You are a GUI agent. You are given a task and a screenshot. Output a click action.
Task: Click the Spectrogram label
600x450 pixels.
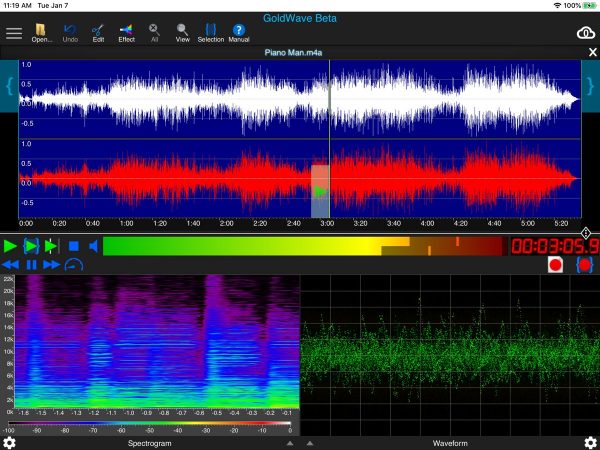pos(150,443)
